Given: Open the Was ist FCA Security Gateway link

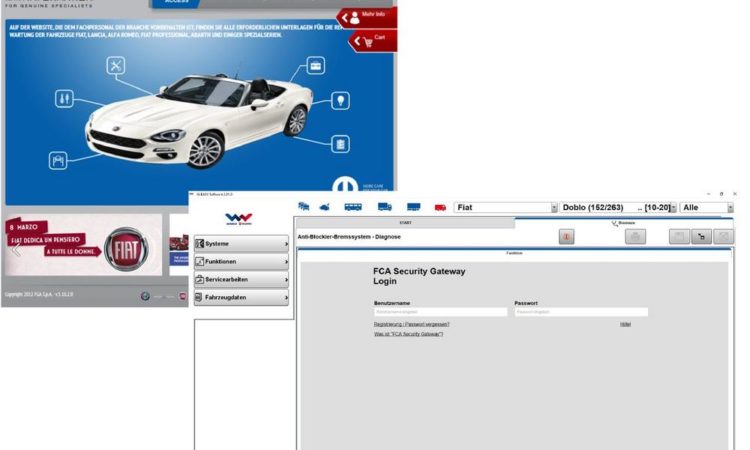Looking at the screenshot, I should 408,334.
